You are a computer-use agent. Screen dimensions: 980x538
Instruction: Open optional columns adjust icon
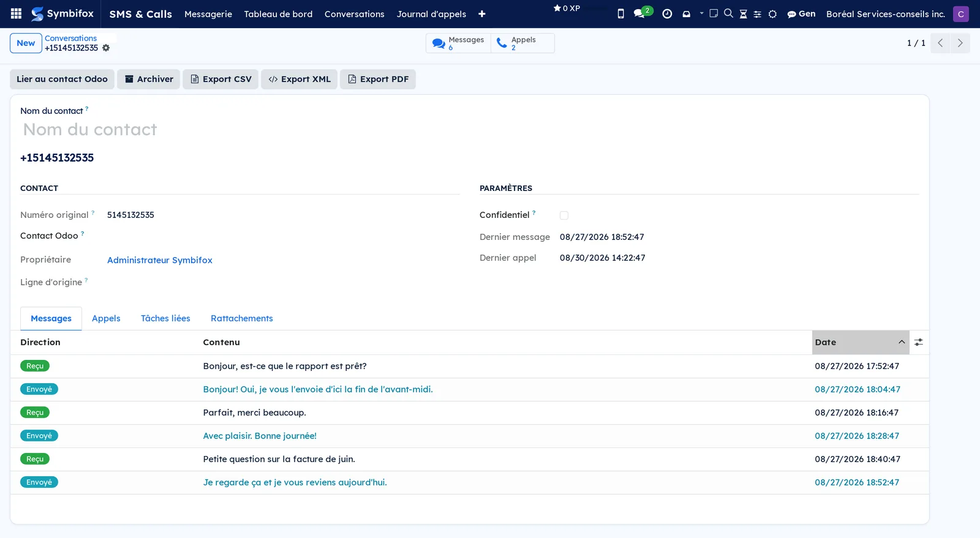[x=919, y=342]
